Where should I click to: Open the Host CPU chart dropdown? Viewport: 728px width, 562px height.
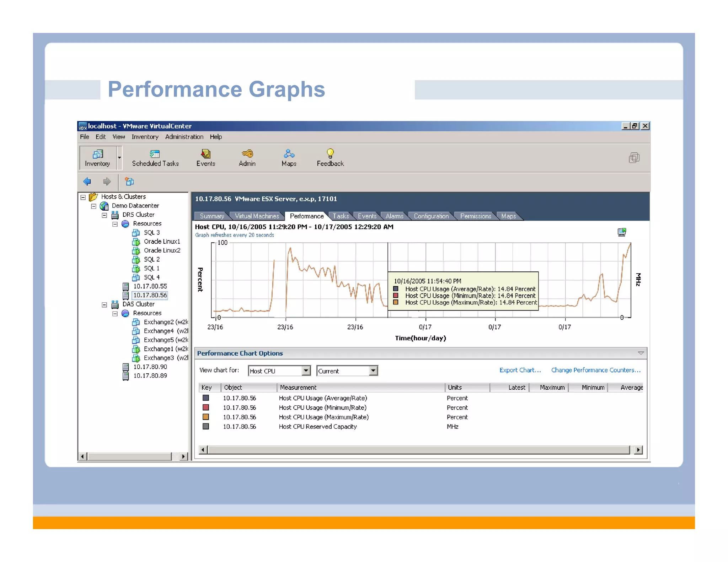[306, 371]
